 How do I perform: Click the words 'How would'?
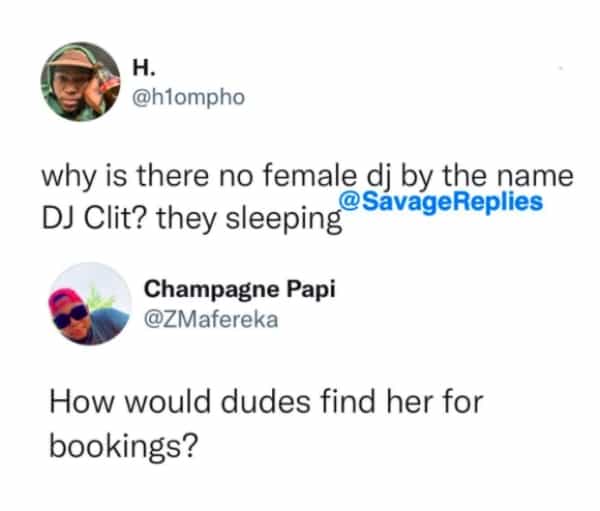pyautogui.click(x=130, y=402)
